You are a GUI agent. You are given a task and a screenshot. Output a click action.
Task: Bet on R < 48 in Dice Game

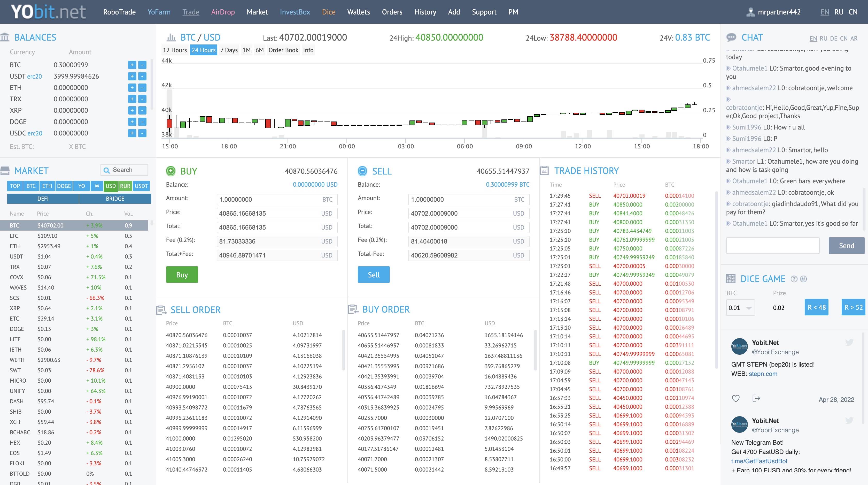point(816,307)
